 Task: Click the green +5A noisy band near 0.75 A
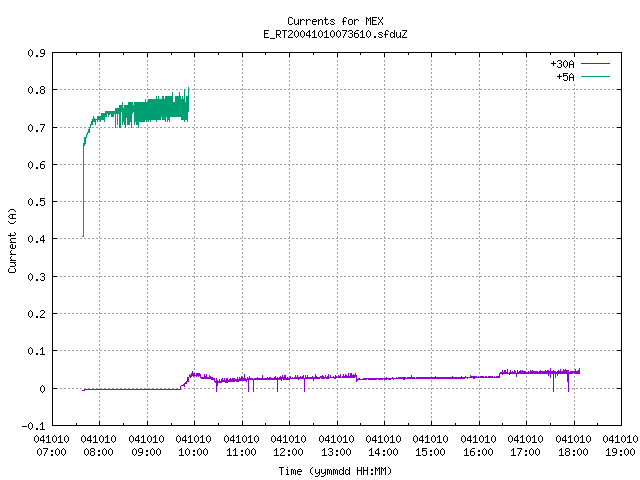pyautogui.click(x=155, y=109)
